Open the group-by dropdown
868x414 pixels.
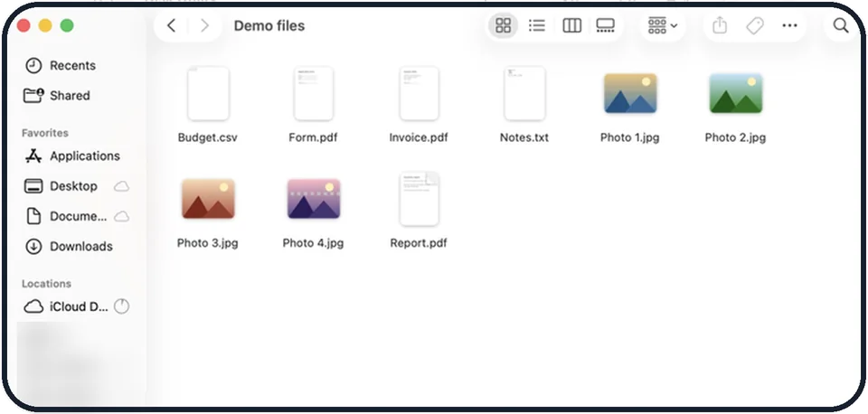point(663,25)
